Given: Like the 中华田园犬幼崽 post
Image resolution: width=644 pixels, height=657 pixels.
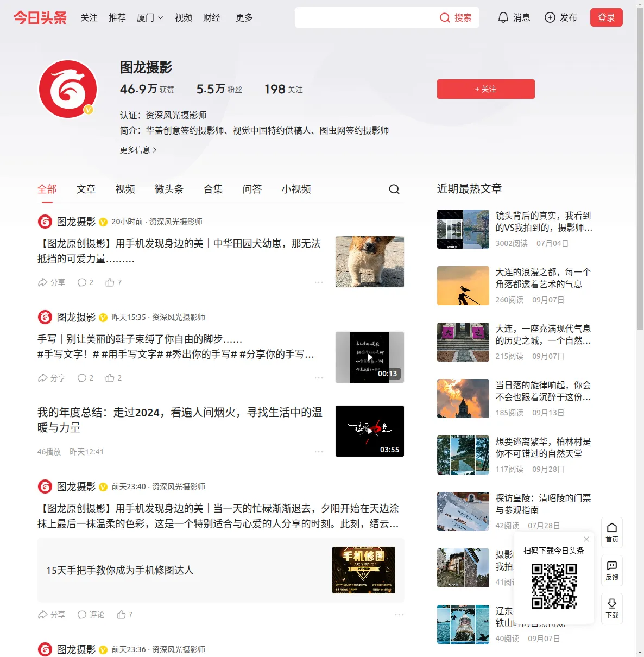Looking at the screenshot, I should 113,282.
